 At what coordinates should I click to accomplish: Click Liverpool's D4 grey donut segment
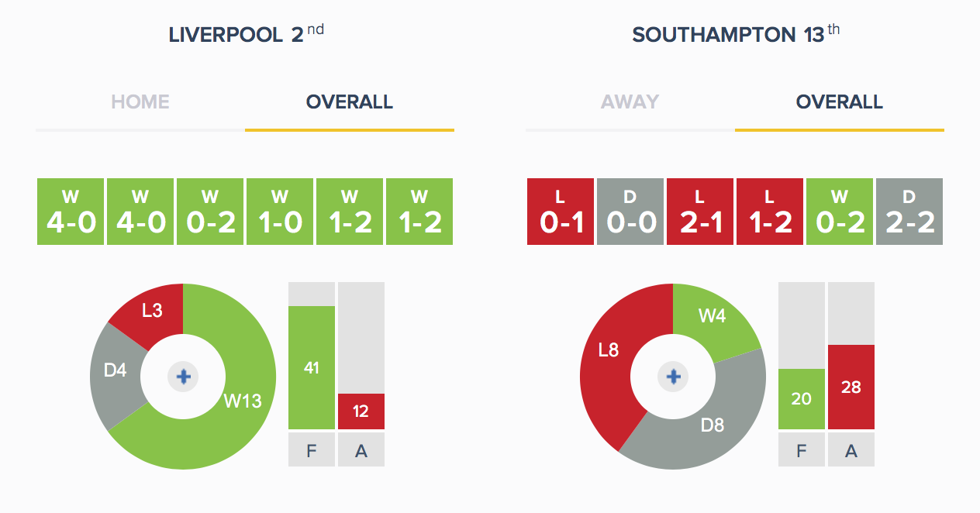point(115,371)
